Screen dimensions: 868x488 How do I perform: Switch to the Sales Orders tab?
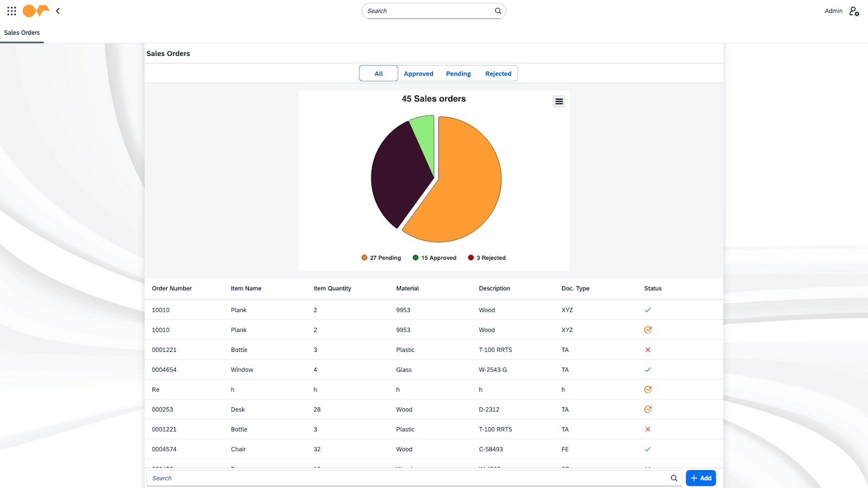22,33
